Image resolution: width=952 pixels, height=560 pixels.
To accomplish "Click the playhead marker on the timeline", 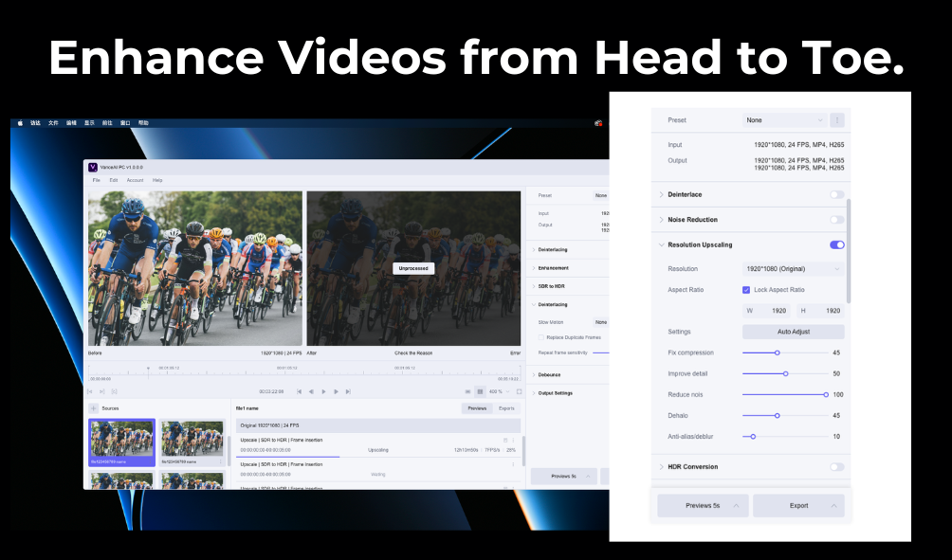I will [148, 369].
